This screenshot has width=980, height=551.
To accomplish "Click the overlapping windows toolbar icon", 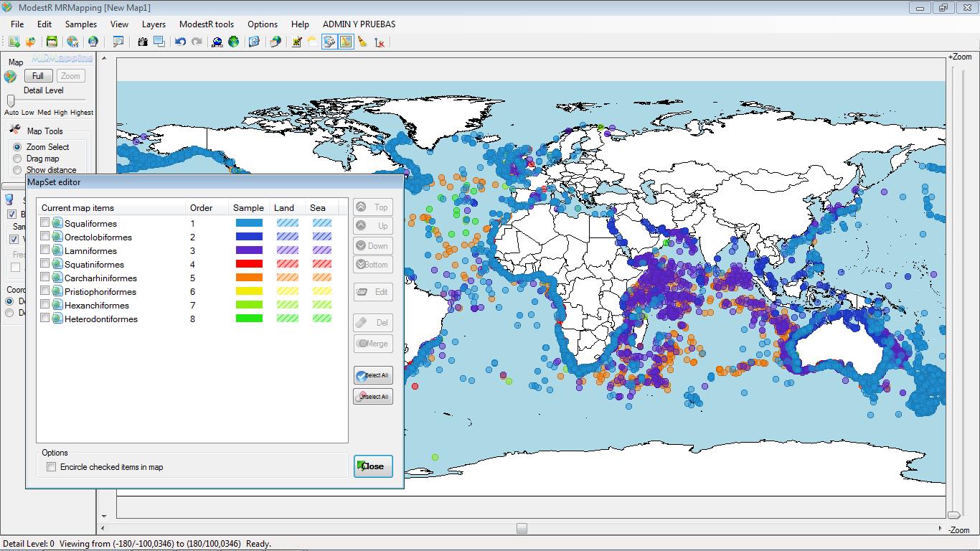I will [x=159, y=42].
